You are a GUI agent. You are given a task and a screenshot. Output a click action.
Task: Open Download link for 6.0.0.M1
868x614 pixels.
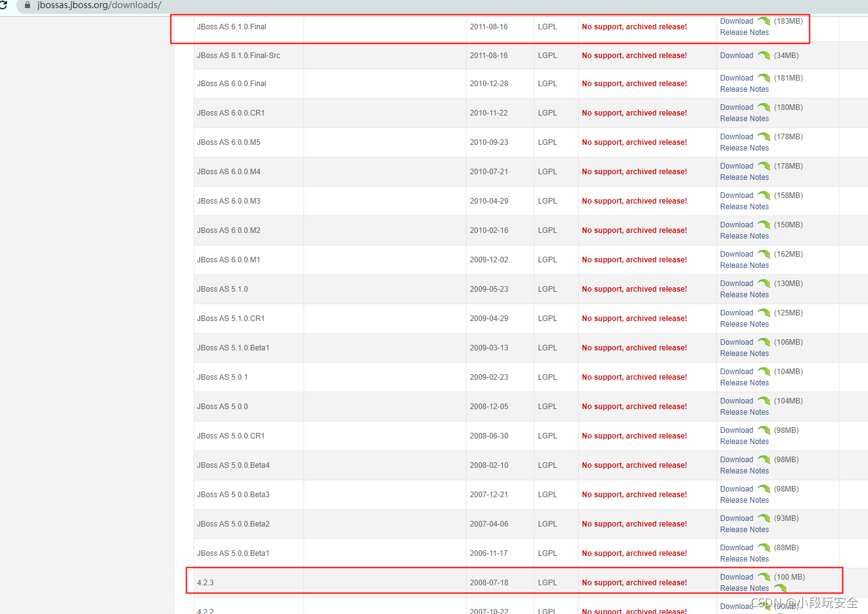[737, 254]
